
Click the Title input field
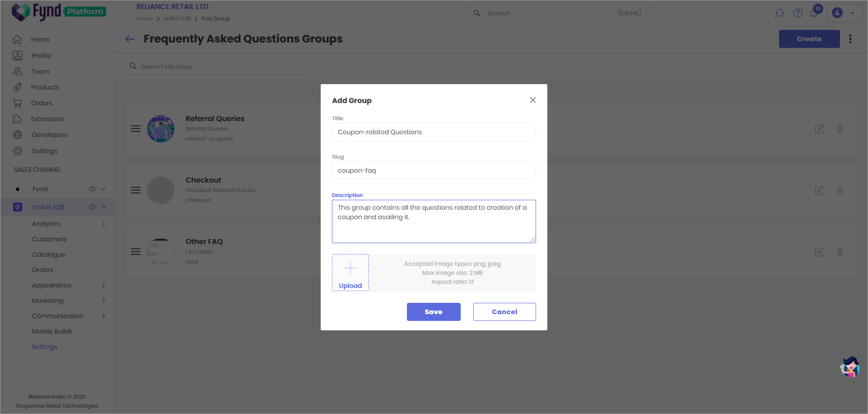click(x=434, y=132)
